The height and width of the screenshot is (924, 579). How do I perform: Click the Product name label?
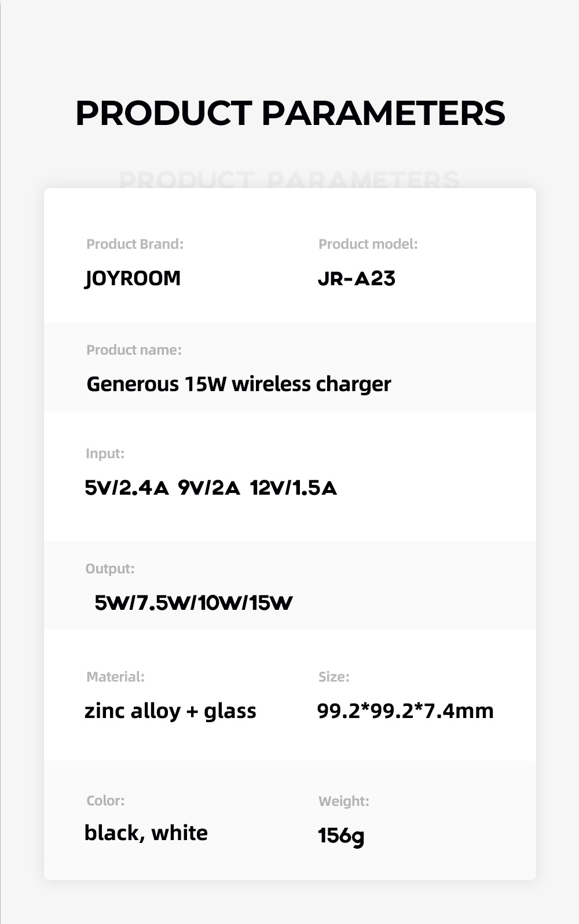click(134, 350)
